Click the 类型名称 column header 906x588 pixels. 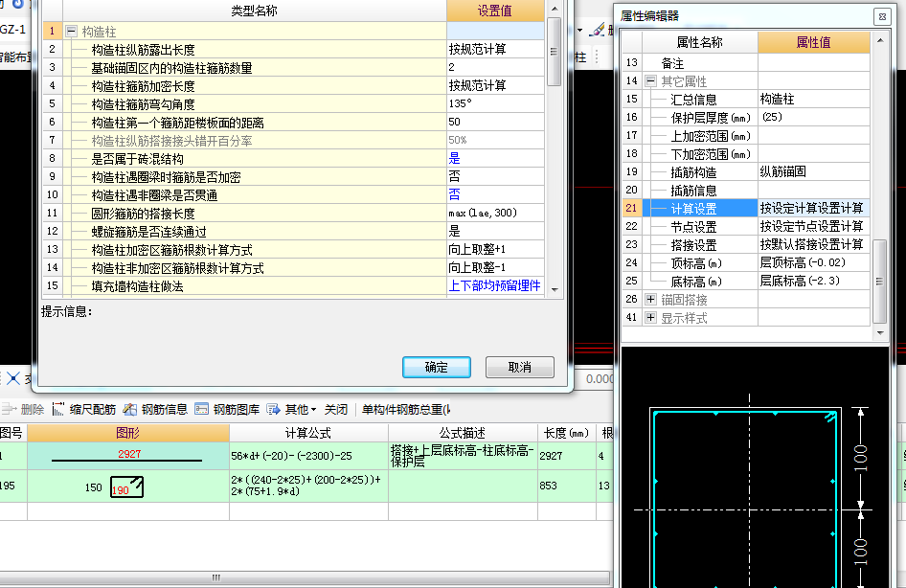pyautogui.click(x=254, y=11)
